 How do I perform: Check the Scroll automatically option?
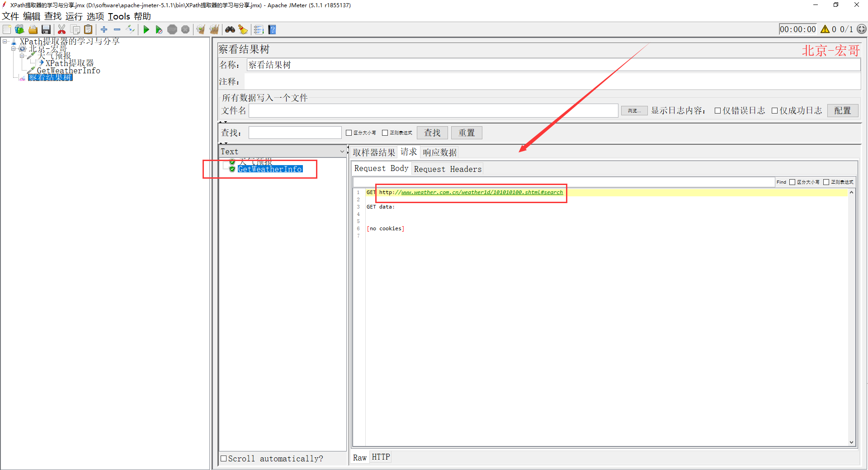click(x=223, y=459)
